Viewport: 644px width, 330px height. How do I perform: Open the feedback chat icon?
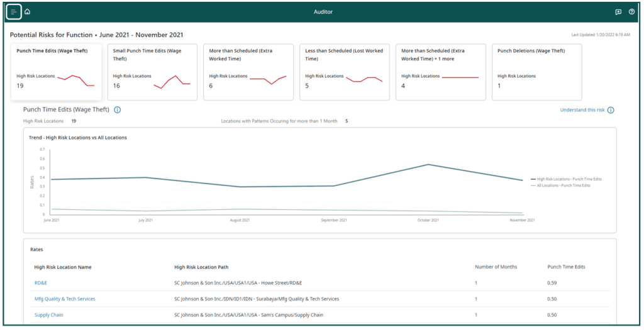point(618,12)
